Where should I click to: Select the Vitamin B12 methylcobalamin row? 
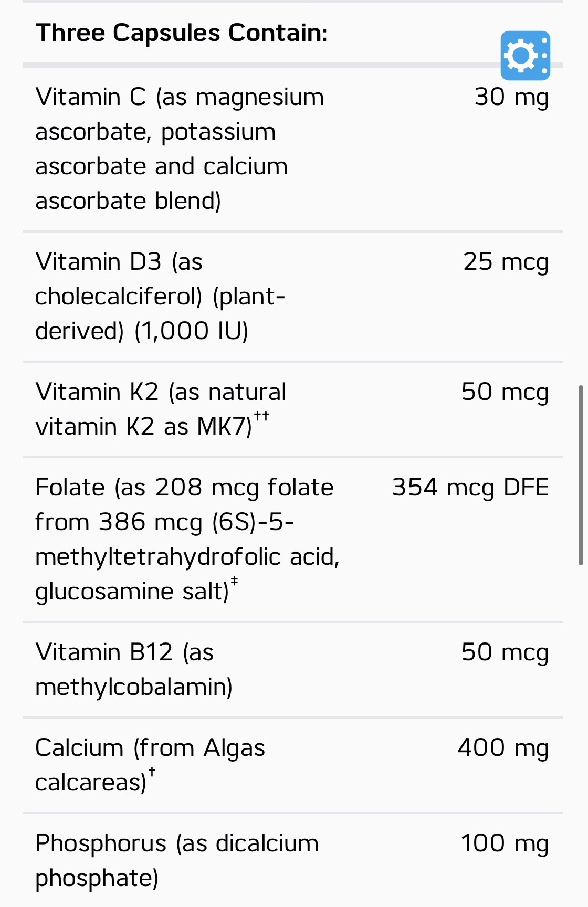pos(292,670)
